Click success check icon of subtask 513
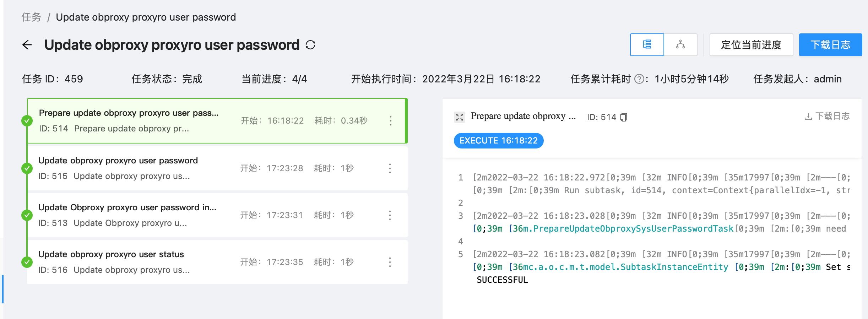Viewport: 868px width, 319px height. 27,215
